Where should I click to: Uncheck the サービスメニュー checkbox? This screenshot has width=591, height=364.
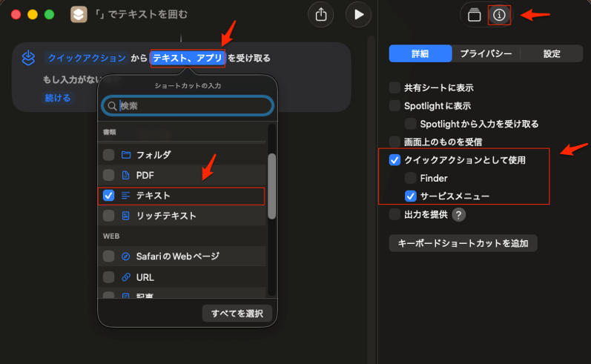click(x=411, y=196)
